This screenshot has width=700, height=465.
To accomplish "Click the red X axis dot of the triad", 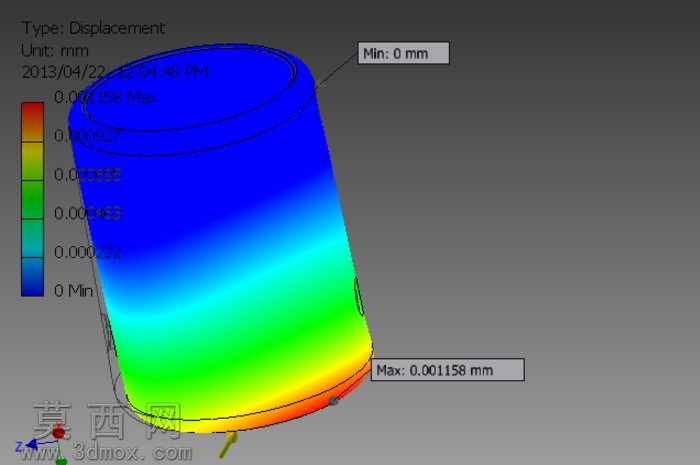I will [x=58, y=433].
